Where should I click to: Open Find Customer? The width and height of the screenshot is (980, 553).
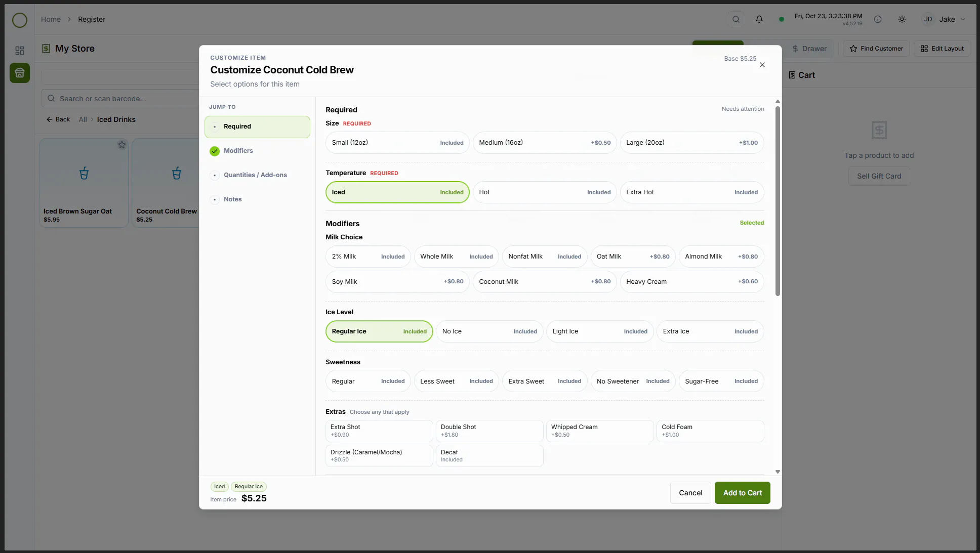(876, 49)
